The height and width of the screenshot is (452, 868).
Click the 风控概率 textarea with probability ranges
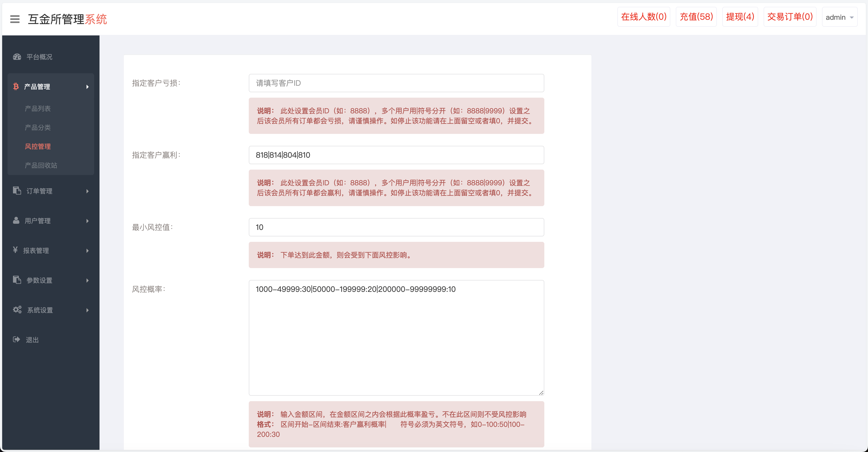point(396,337)
